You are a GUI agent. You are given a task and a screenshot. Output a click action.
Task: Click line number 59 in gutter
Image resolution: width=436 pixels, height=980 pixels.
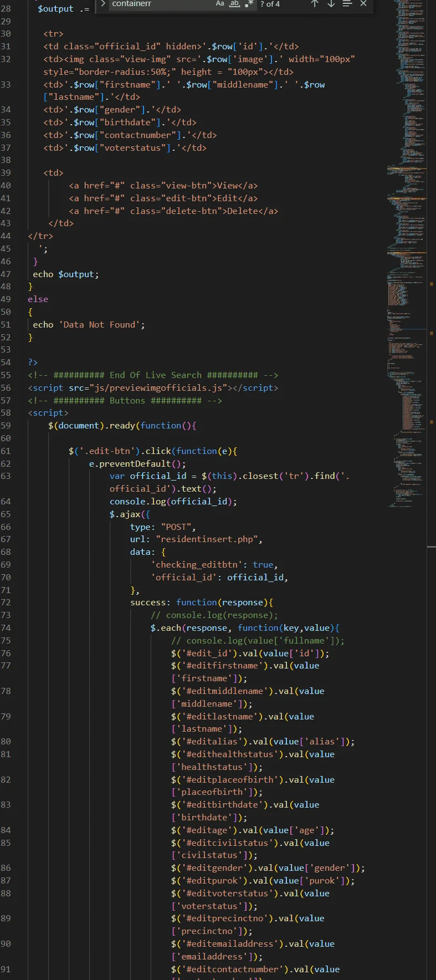point(6,426)
